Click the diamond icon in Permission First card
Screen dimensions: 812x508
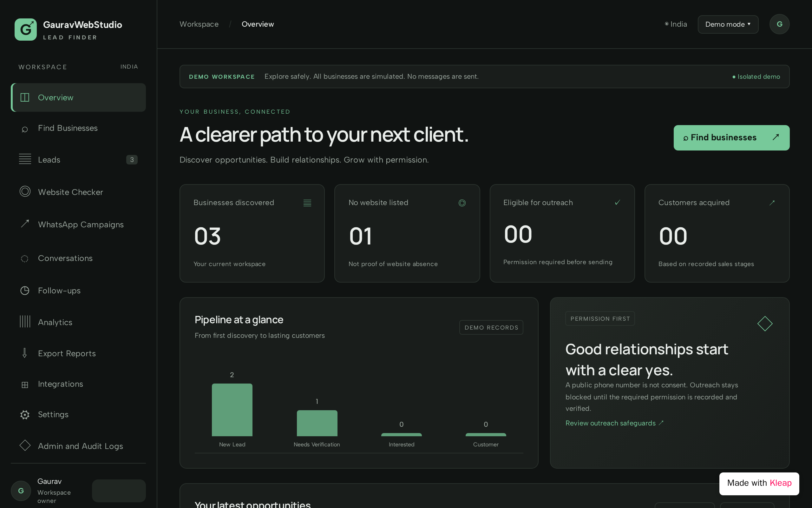click(765, 324)
